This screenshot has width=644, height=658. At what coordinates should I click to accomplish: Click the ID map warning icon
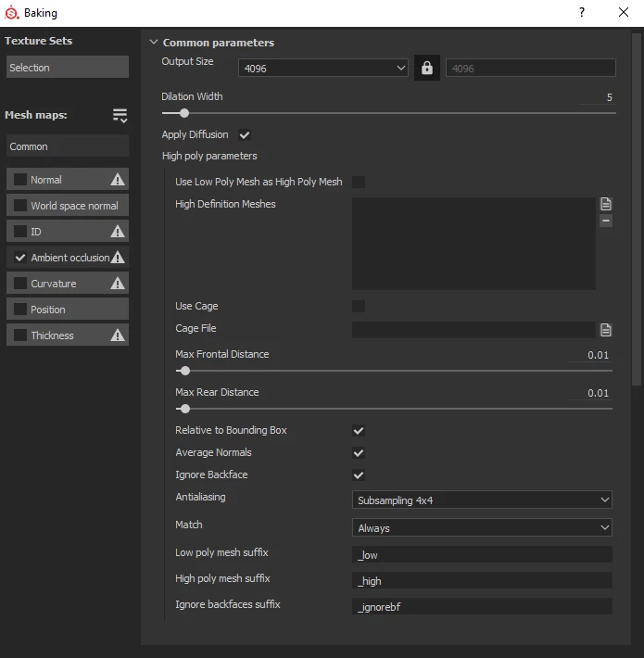point(118,231)
